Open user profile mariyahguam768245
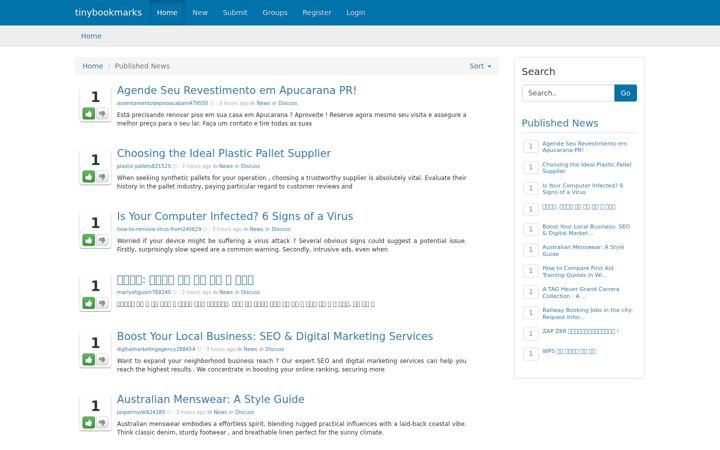This screenshot has width=720, height=450. click(x=144, y=292)
